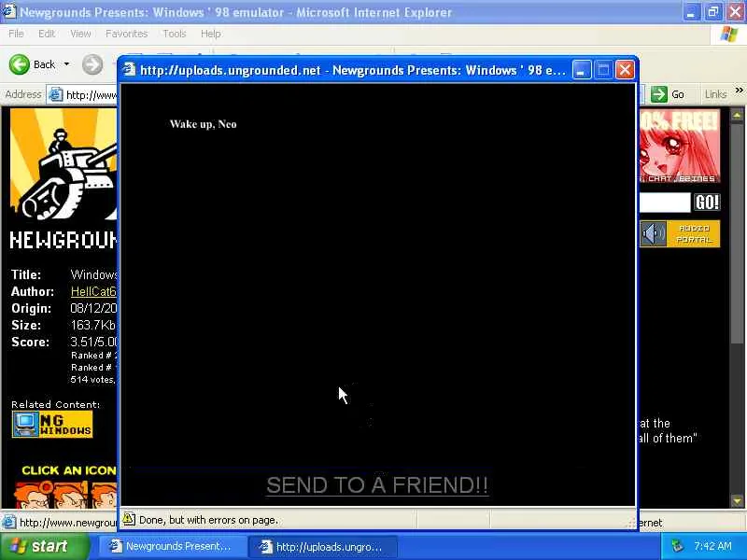Click the greyed Forward arrow icon

pos(92,64)
